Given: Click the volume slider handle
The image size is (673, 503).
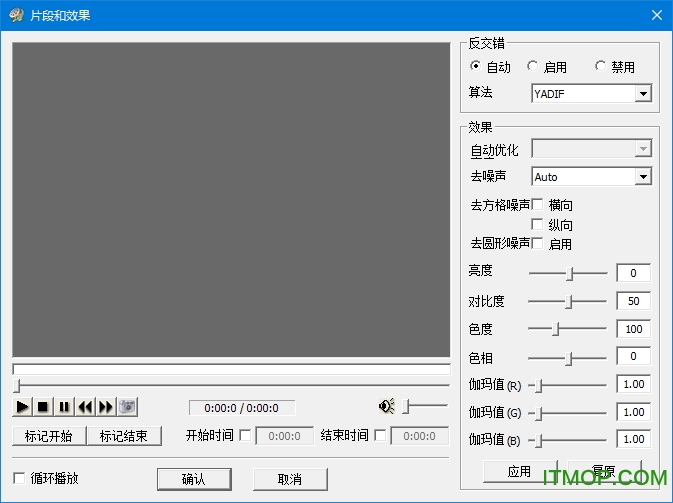Looking at the screenshot, I should click(x=406, y=406).
